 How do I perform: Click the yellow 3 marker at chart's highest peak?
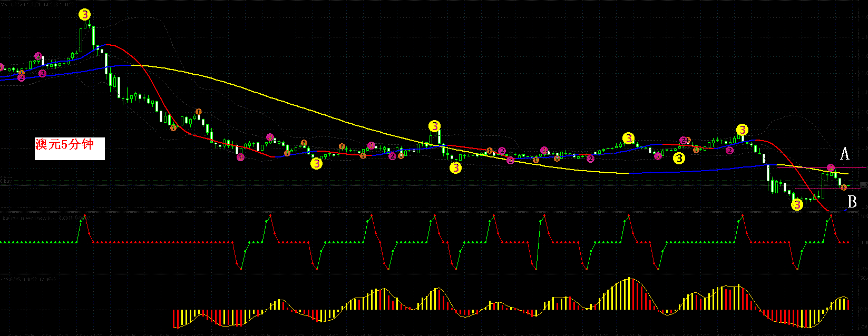point(84,14)
